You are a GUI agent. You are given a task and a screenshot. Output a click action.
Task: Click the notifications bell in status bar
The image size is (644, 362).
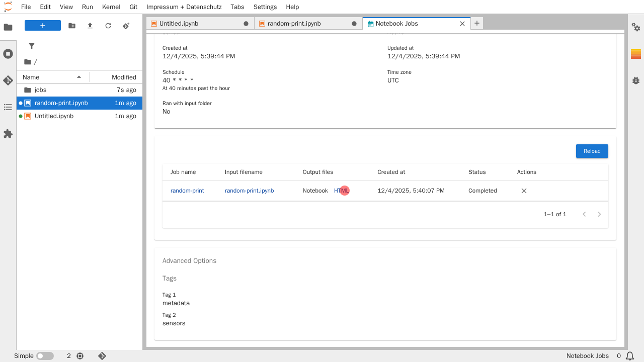tap(630, 356)
